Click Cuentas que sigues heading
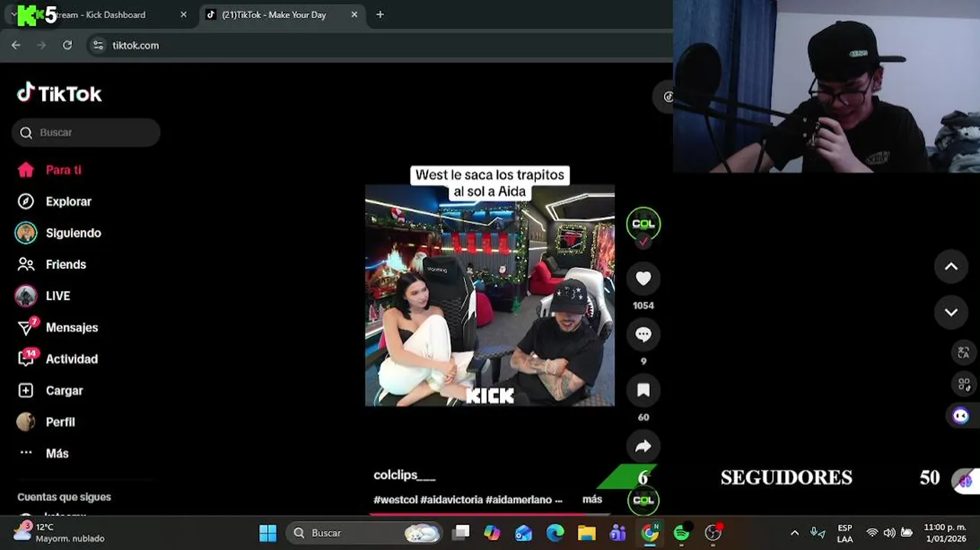 [64, 497]
